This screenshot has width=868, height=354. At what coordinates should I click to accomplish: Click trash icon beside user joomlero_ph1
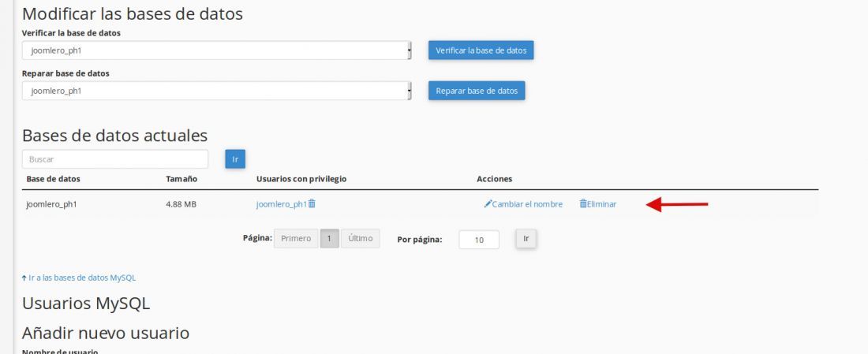tap(312, 203)
